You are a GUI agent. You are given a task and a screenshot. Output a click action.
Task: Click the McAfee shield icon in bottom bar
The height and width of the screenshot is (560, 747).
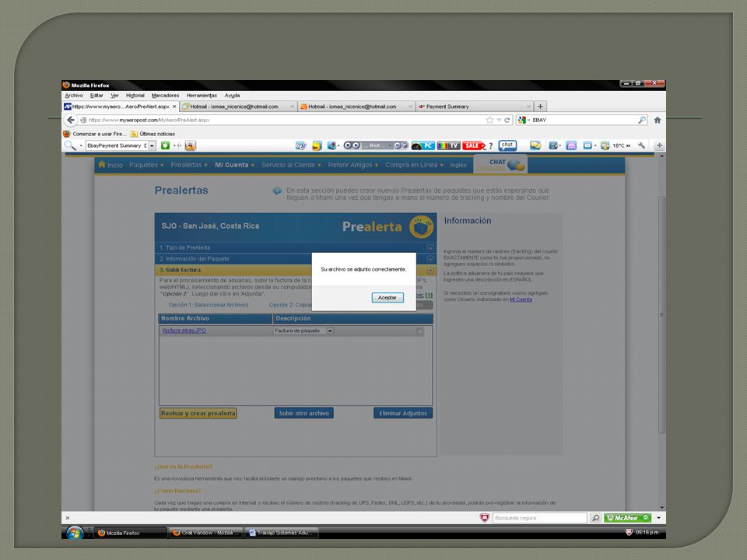click(485, 518)
